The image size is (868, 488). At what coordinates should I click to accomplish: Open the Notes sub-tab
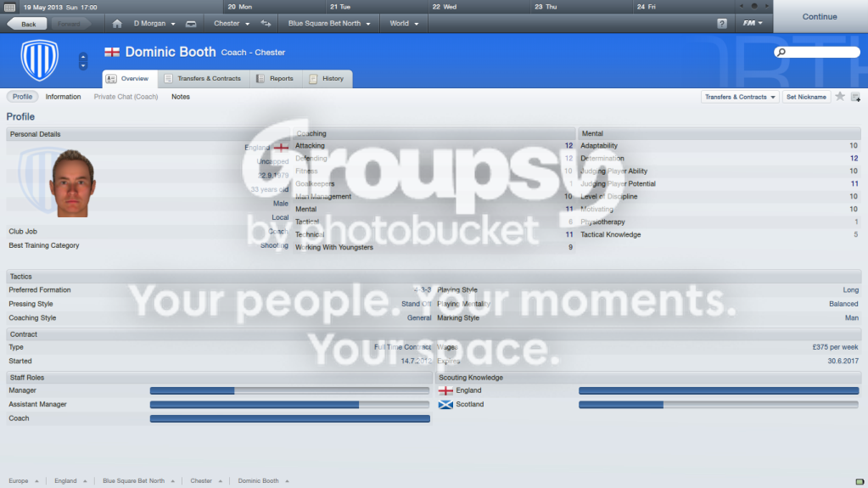tap(181, 97)
